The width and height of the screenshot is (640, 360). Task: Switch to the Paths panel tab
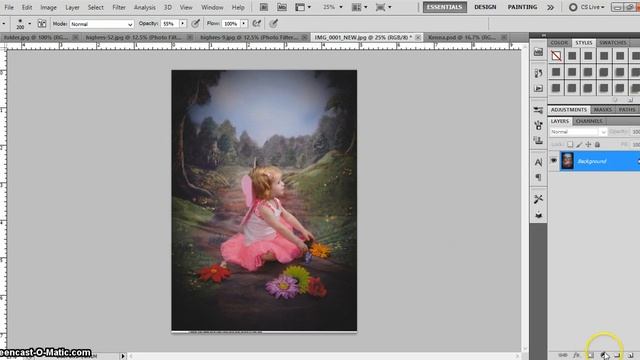point(627,109)
